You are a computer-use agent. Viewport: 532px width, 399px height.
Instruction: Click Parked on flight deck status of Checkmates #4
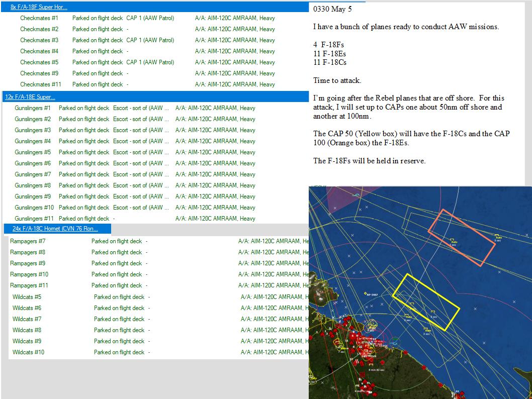click(x=98, y=51)
